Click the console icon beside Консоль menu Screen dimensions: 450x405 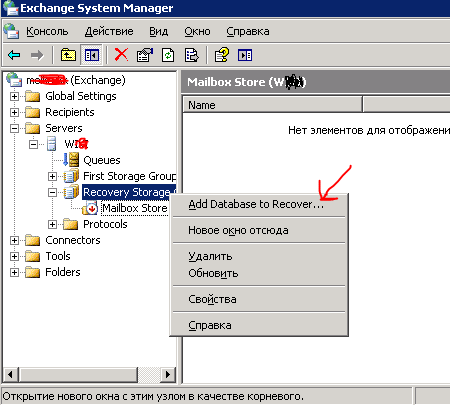(11, 31)
